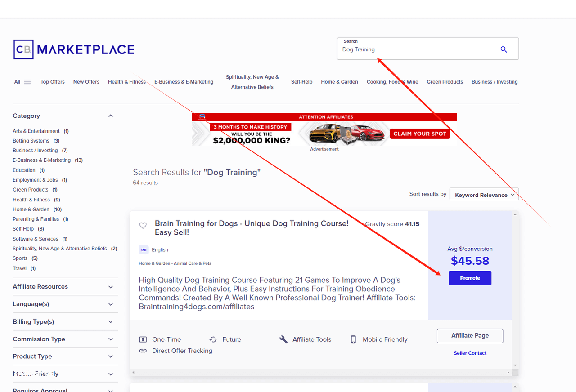Open New Offers menu item
Image resolution: width=576 pixels, height=392 pixels.
pyautogui.click(x=86, y=82)
